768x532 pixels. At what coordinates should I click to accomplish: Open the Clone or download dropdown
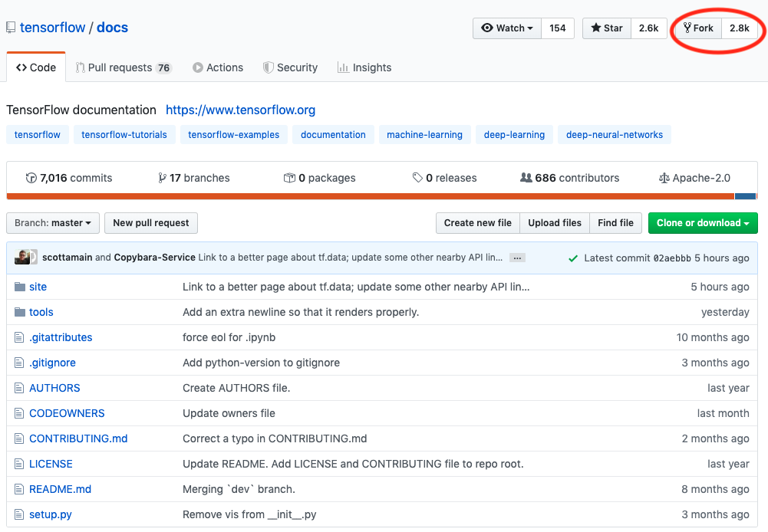pyautogui.click(x=703, y=223)
